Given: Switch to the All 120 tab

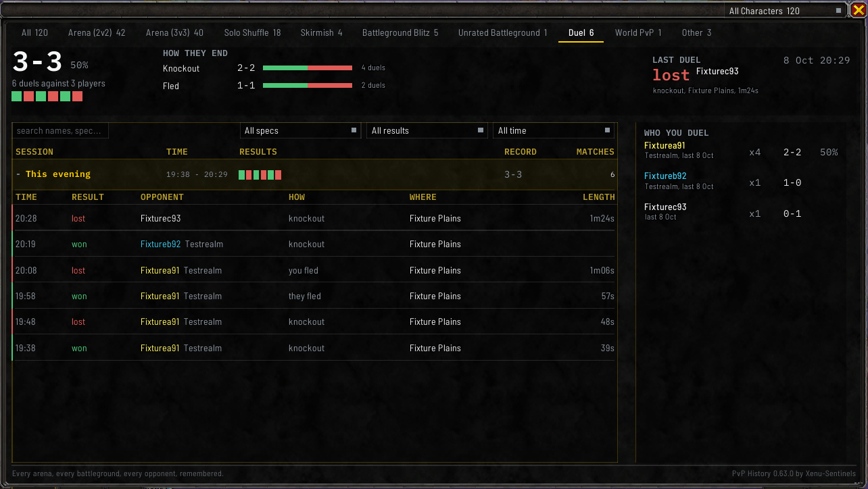Looking at the screenshot, I should click(x=34, y=32).
